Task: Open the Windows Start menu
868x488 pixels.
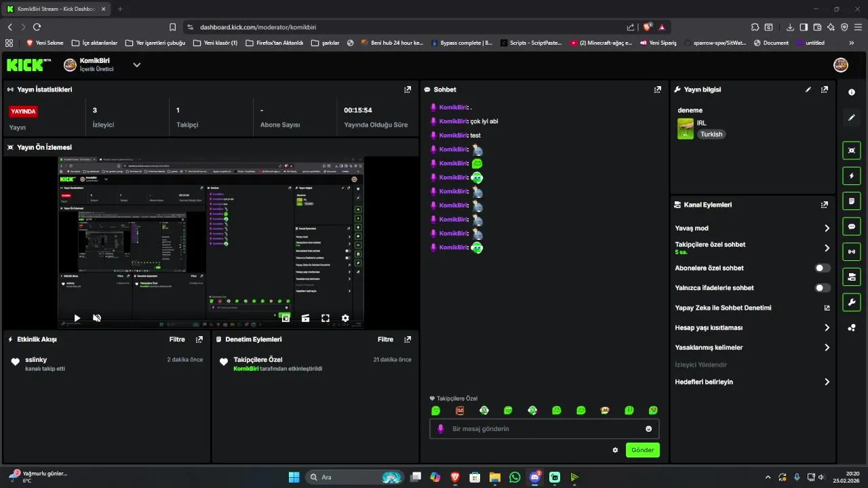Action: 294,477
